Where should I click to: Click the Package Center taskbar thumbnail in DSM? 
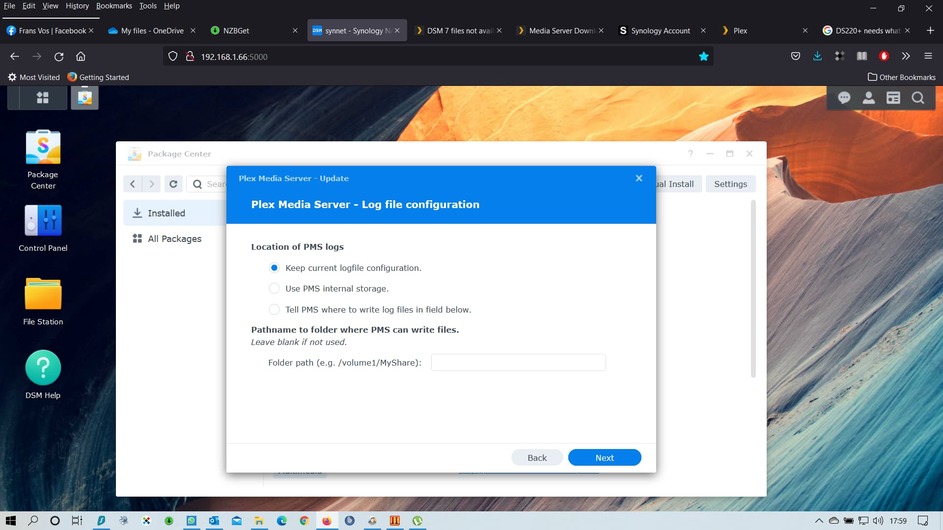(x=85, y=97)
